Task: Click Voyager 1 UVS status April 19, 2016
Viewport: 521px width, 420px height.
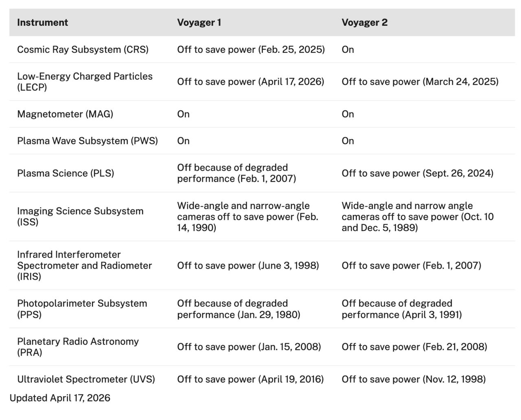Action: click(250, 379)
